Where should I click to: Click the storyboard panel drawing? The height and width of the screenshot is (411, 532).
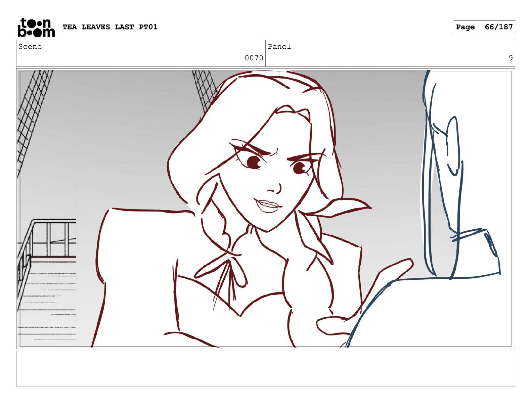pyautogui.click(x=265, y=209)
